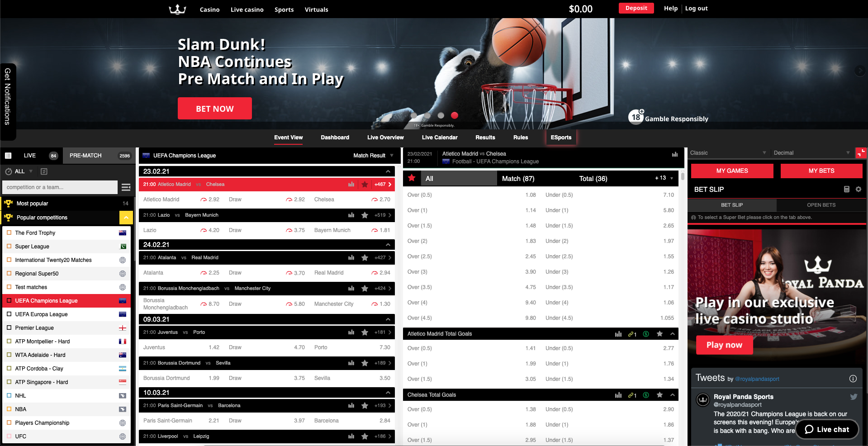Click link icon on Chelsea Total Goals market

[632, 395]
